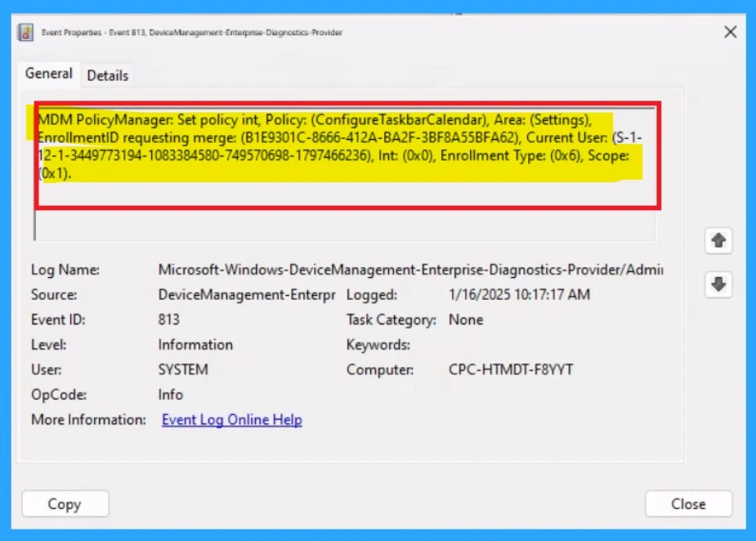Click the Log Name label
The height and width of the screenshot is (541, 756).
[x=65, y=270]
